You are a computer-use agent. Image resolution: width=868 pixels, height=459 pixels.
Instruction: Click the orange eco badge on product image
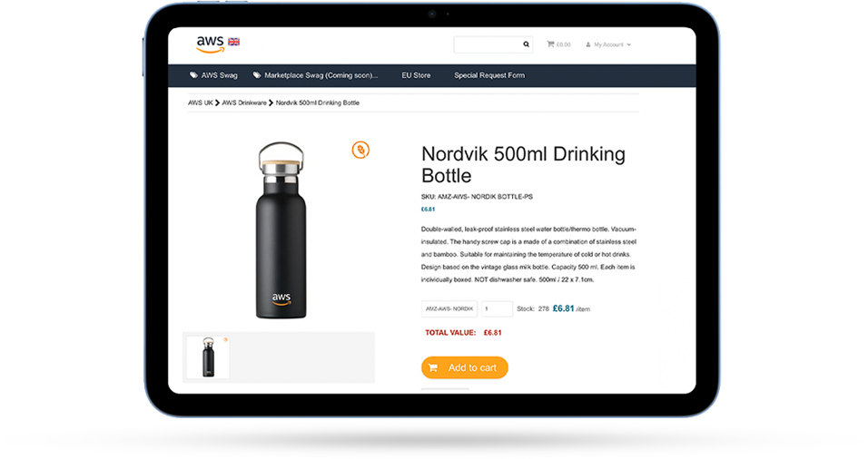360,150
